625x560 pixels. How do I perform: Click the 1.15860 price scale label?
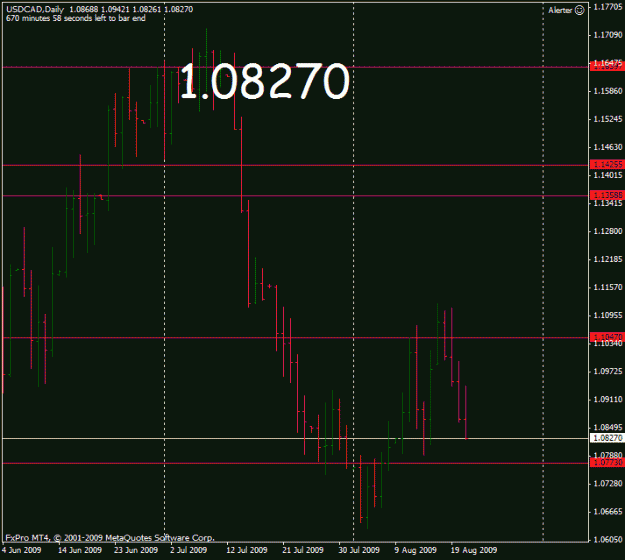pyautogui.click(x=608, y=91)
